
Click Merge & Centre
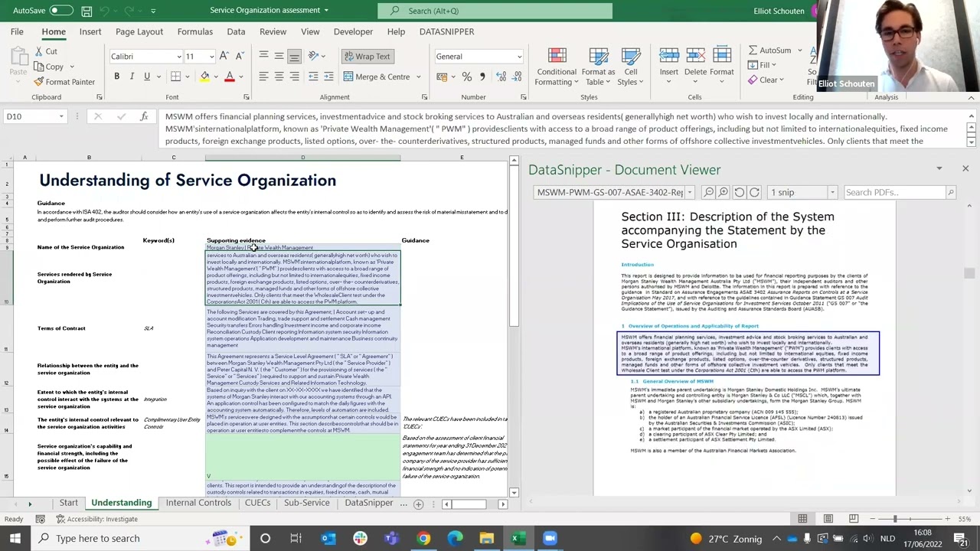tap(377, 77)
